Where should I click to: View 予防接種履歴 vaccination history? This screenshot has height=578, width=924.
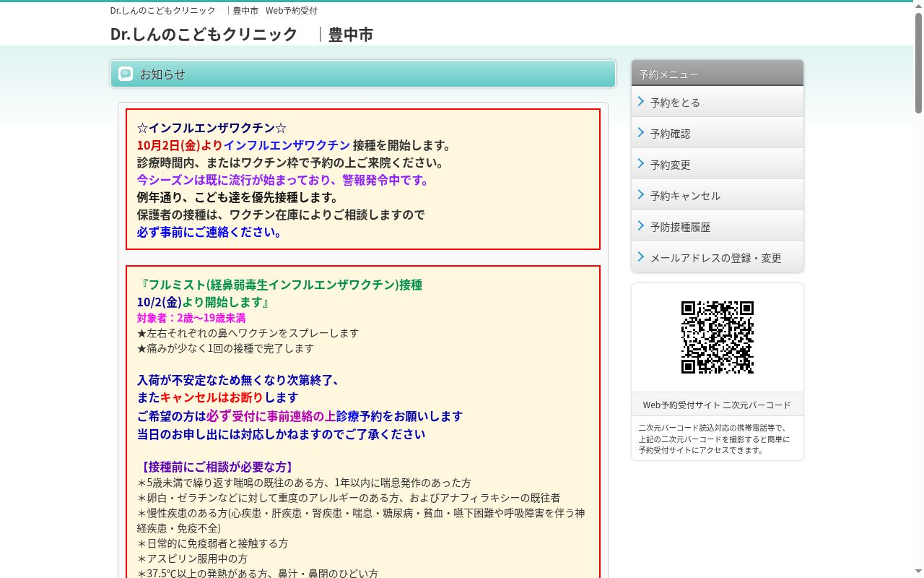(x=718, y=226)
